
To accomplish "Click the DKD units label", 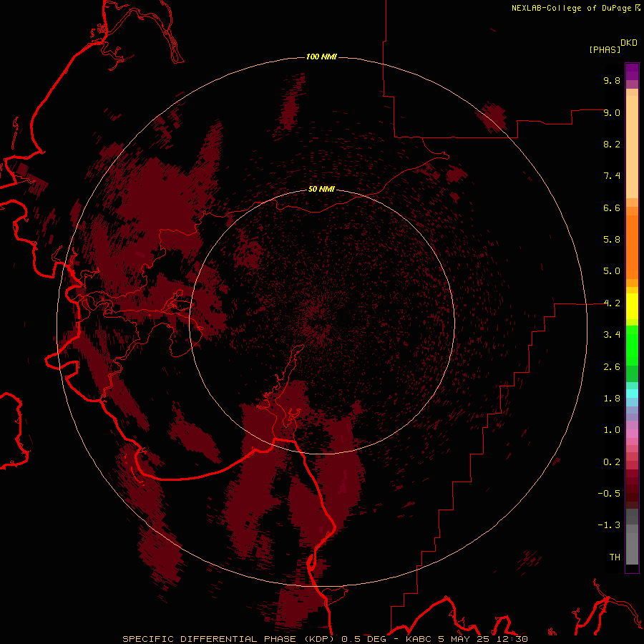I will [x=629, y=43].
